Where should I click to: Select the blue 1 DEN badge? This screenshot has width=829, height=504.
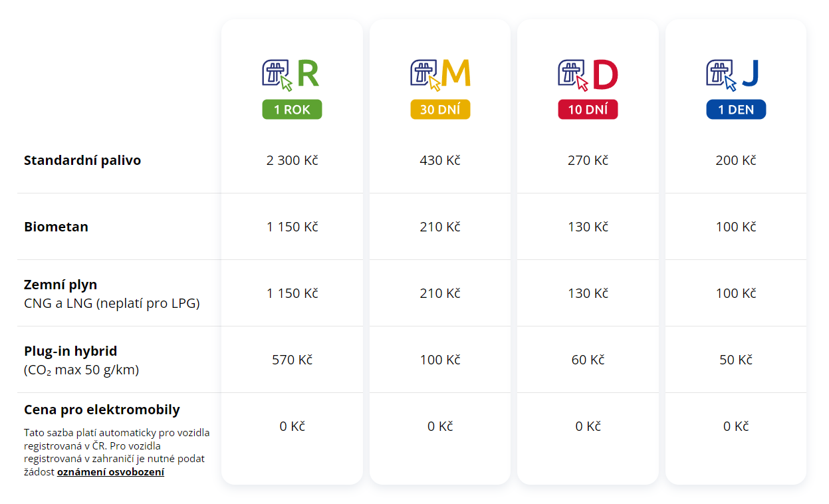(736, 110)
